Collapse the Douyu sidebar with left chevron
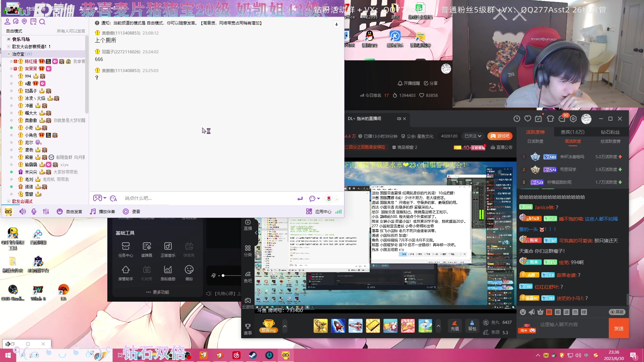The width and height of the screenshot is (644, 362). pyautogui.click(x=256, y=233)
